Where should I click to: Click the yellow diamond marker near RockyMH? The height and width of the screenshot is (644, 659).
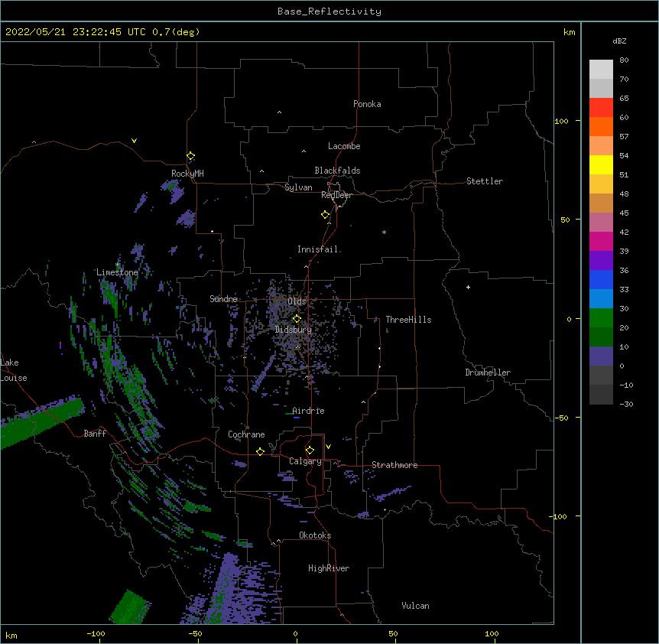pyautogui.click(x=191, y=156)
